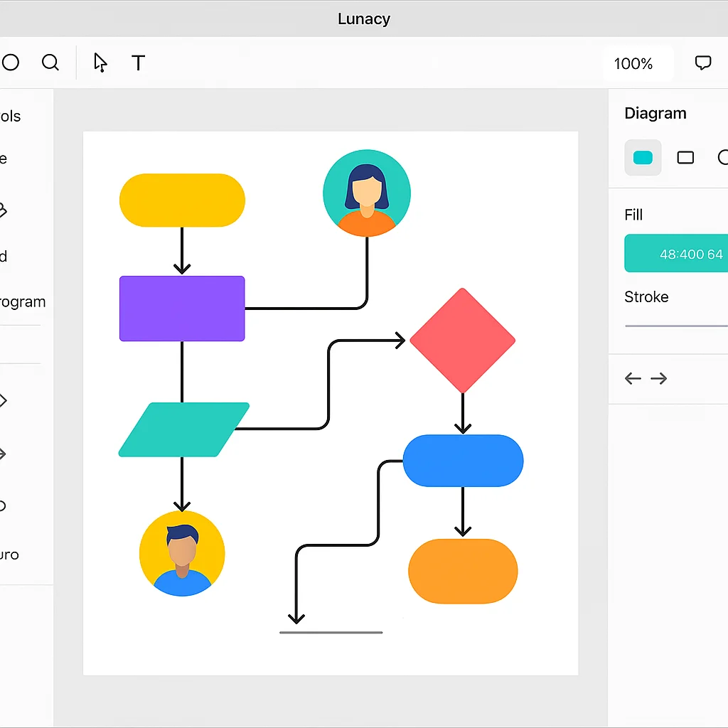728x728 pixels.
Task: Select the red diamond on the canvas
Action: [463, 339]
